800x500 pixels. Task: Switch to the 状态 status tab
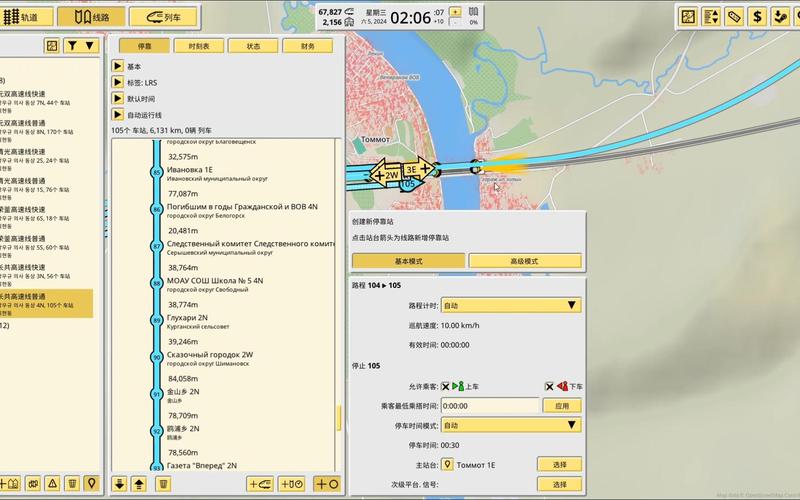[253, 46]
